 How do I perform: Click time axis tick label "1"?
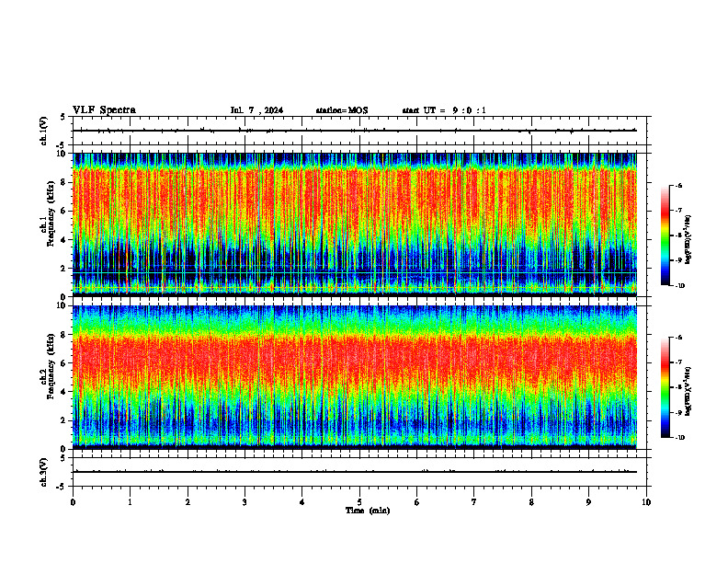coord(130,501)
